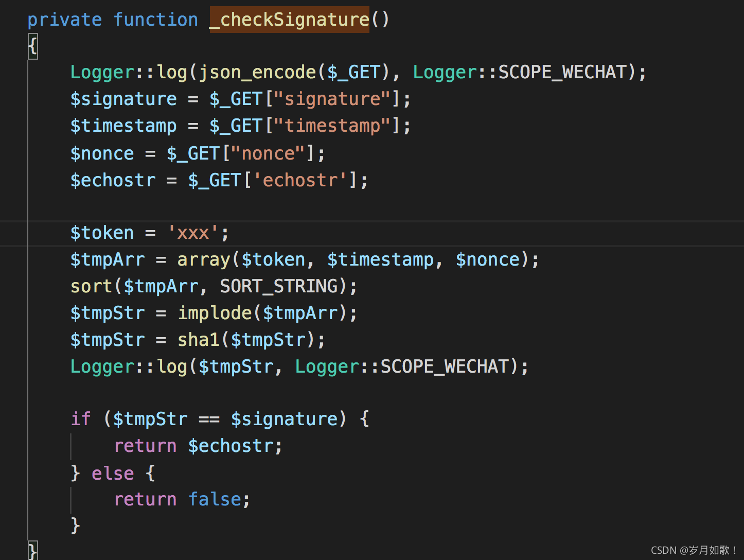Click $tmpArr argument inside implode call

(300, 313)
